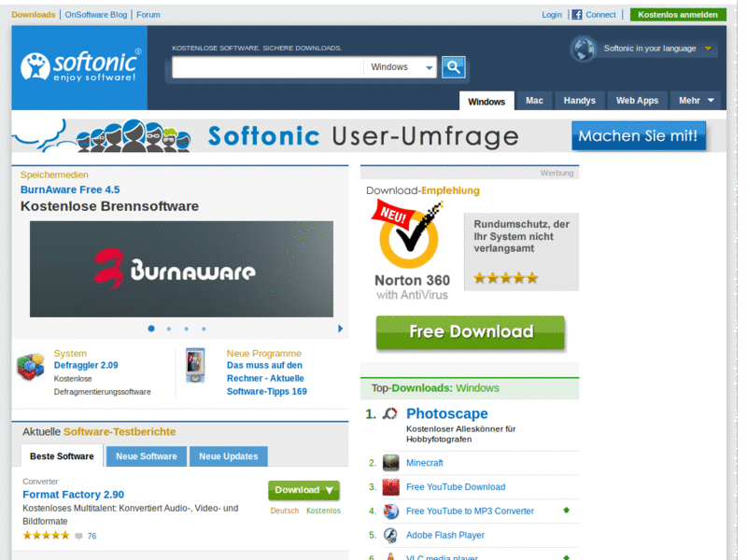747x560 pixels.
Task: Open the BurnAware Free 4.5 link
Action: [70, 189]
